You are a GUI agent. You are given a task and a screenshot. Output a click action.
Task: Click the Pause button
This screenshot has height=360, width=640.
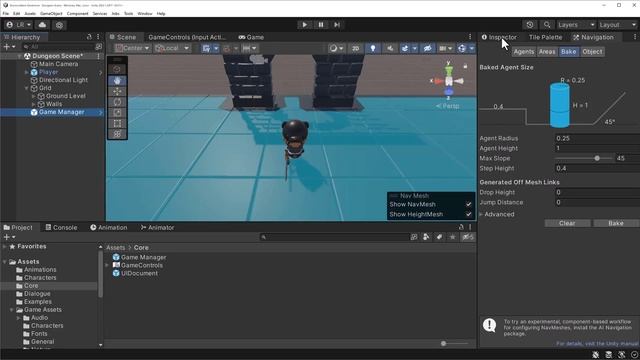coord(321,25)
